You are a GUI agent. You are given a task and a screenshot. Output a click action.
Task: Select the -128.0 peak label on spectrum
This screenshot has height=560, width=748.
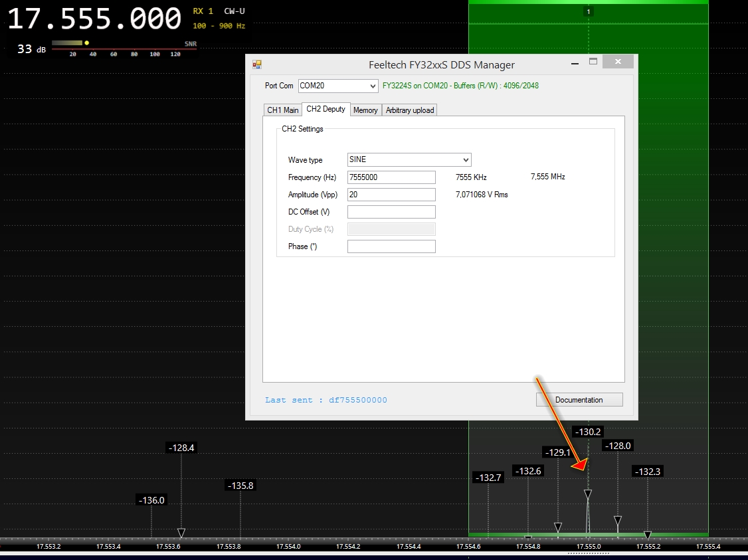tap(618, 446)
